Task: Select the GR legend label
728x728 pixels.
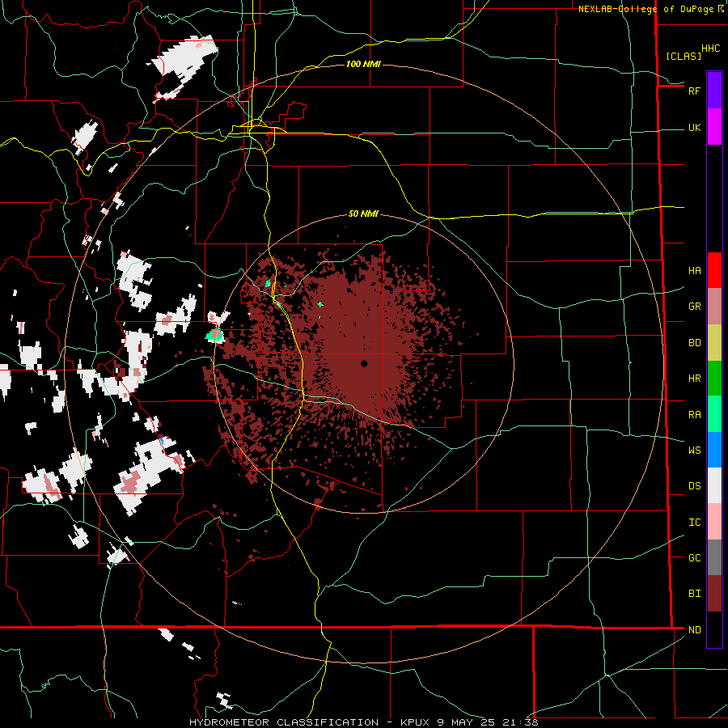Action: pyautogui.click(x=694, y=307)
